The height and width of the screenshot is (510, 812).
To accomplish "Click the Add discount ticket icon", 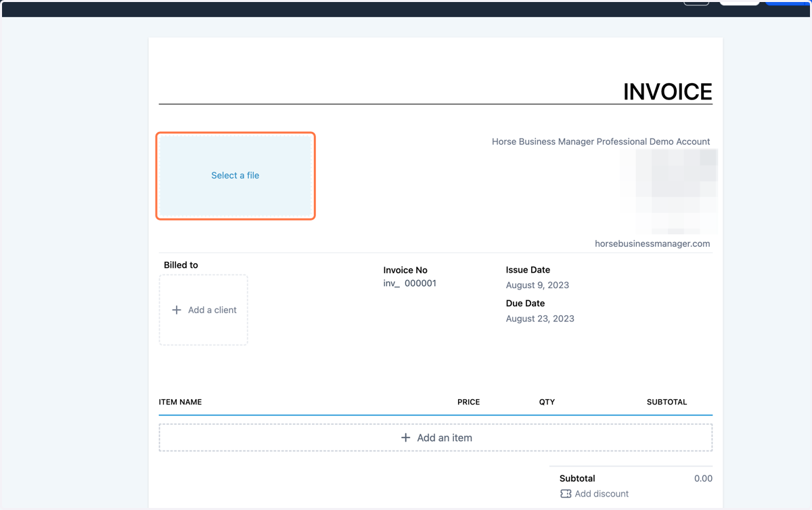I will click(566, 494).
